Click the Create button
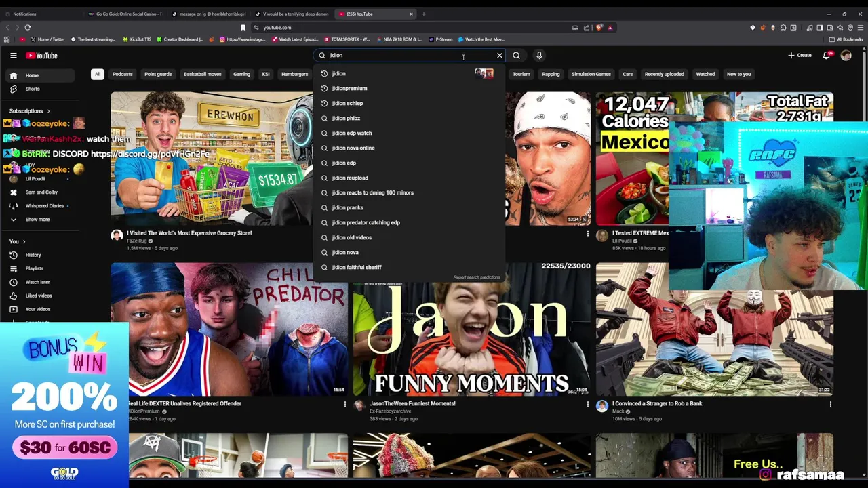 click(800, 56)
